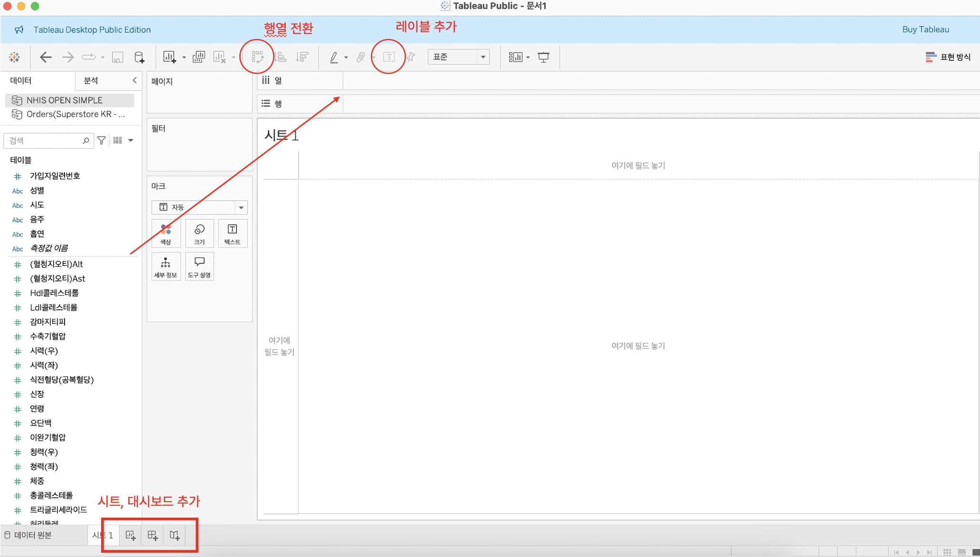The width and height of the screenshot is (980, 557).
Task: Swap rows and columns icon
Action: pyautogui.click(x=257, y=57)
